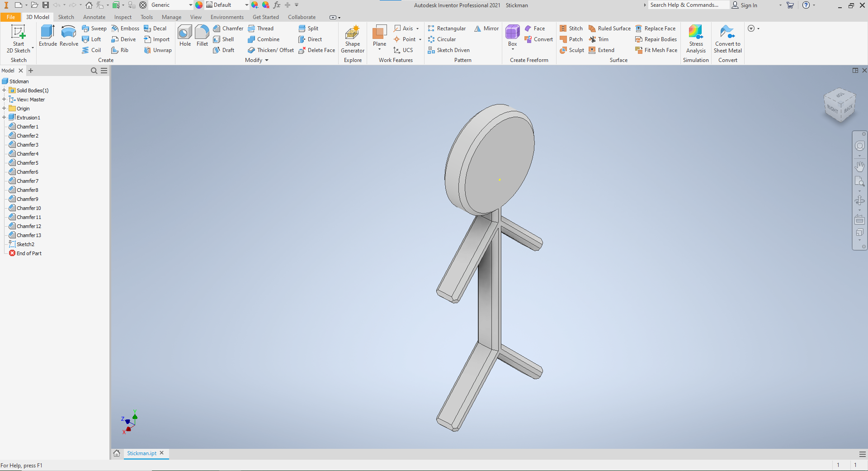Open the Shape Generator
Image resolution: width=868 pixels, height=471 pixels.
[x=352, y=38]
